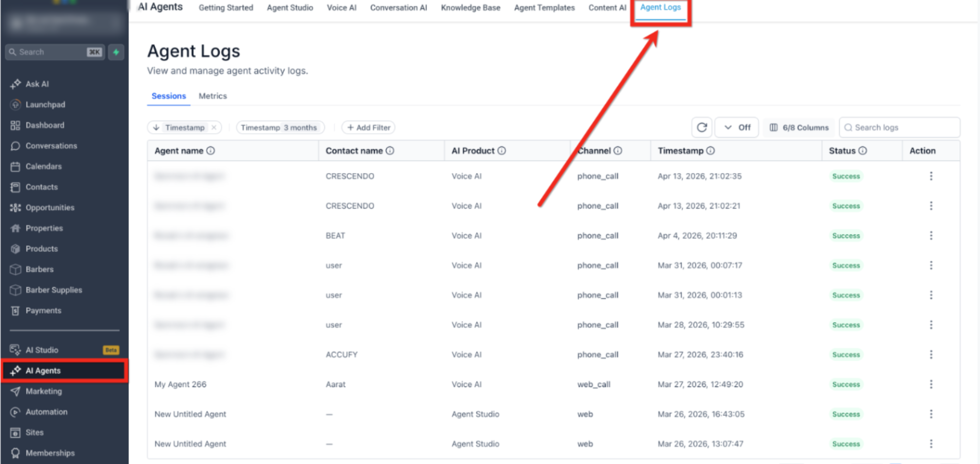This screenshot has height=464, width=980.
Task: Open Calendars from sidebar
Action: coord(43,166)
